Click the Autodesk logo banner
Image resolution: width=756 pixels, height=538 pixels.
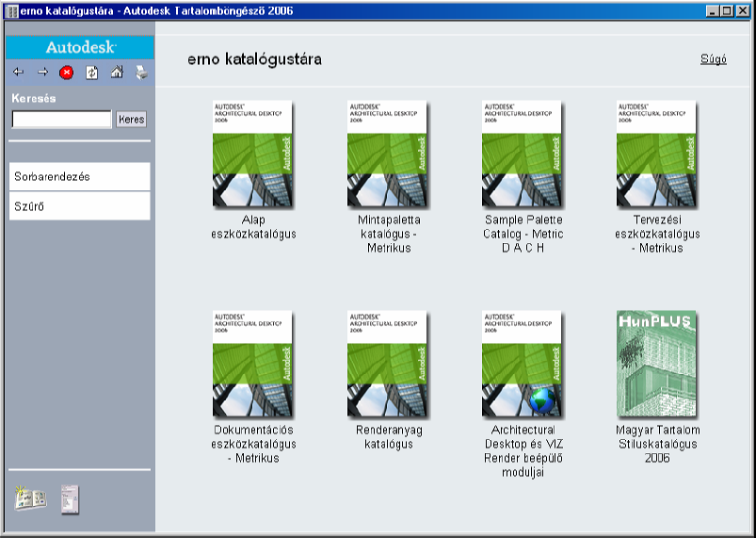pos(80,47)
